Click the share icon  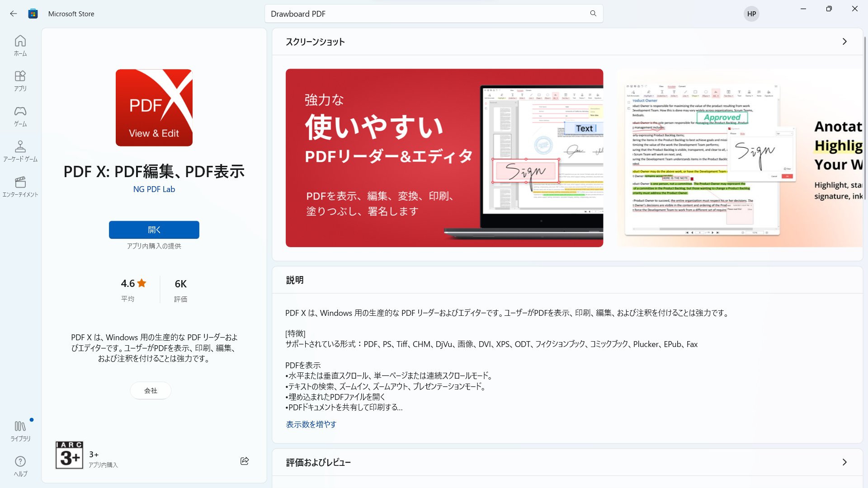pos(245,461)
